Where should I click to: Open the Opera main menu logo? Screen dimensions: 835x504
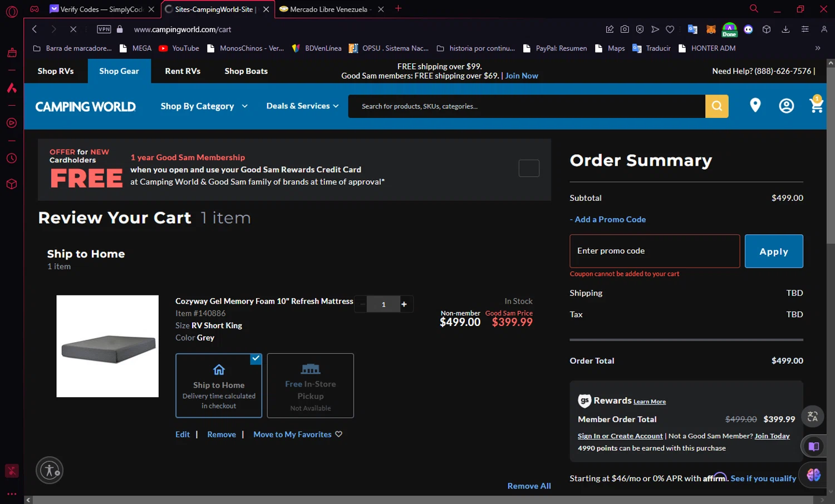point(12,11)
